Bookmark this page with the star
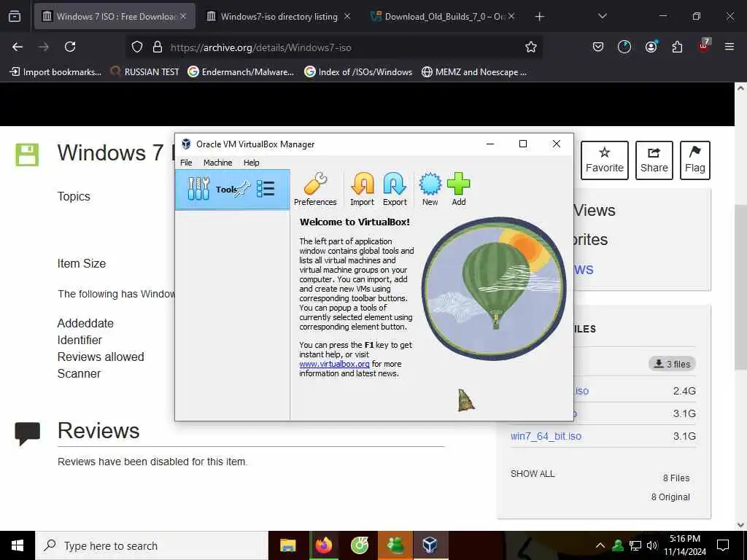747x560 pixels. pos(531,47)
